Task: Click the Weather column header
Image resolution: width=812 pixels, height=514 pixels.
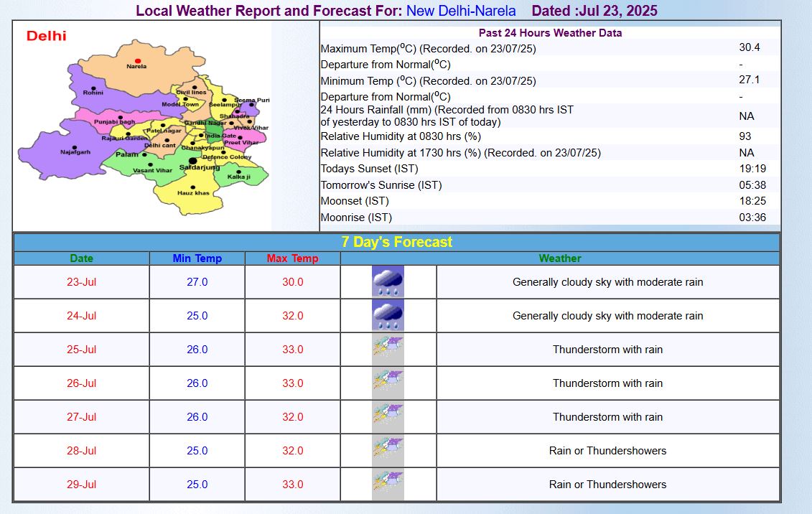Action: coord(560,258)
